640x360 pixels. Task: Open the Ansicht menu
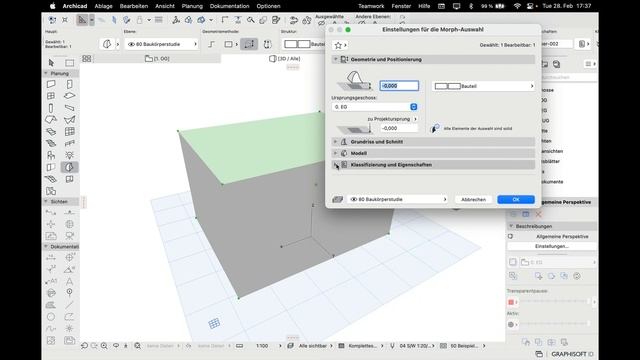(165, 6)
